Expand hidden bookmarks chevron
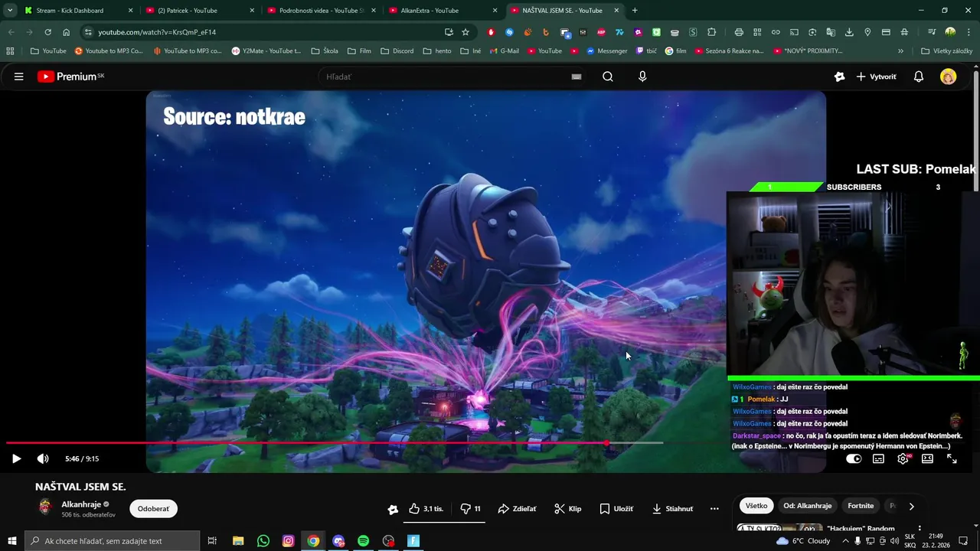The width and height of the screenshot is (980, 551). pos(900,51)
